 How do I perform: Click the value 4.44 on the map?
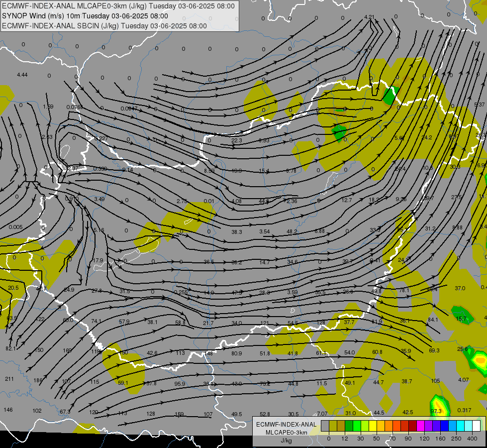coord(22,75)
